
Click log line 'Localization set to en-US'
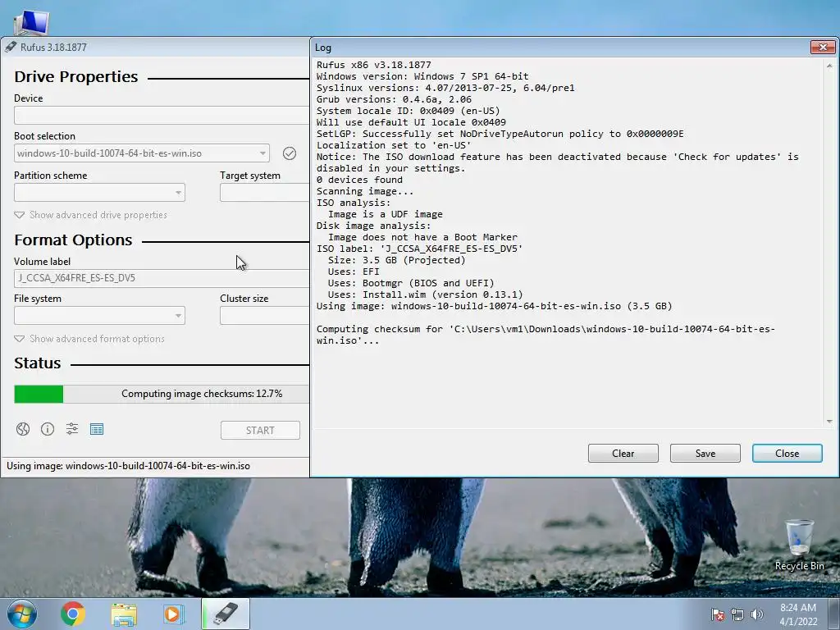click(394, 145)
